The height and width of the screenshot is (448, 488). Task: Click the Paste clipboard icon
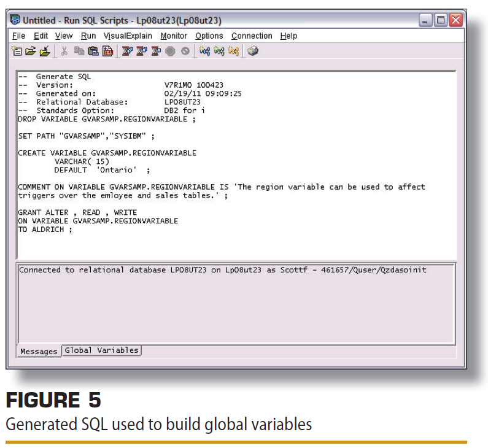pyautogui.click(x=93, y=51)
